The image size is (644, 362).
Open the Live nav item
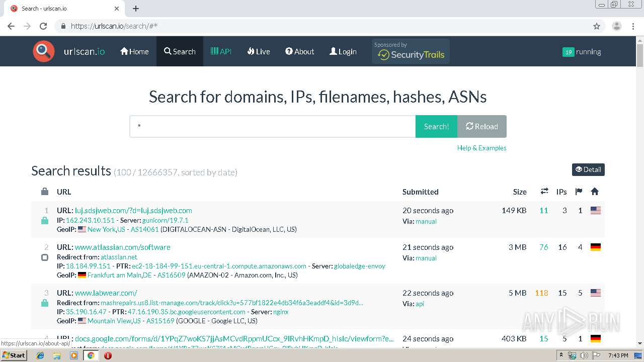click(259, 51)
